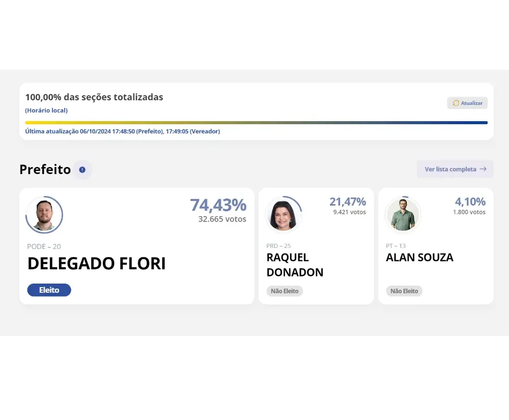This screenshot has height=420, width=509.
Task: Click the 74,43% vote percentage
Action: [218, 205]
